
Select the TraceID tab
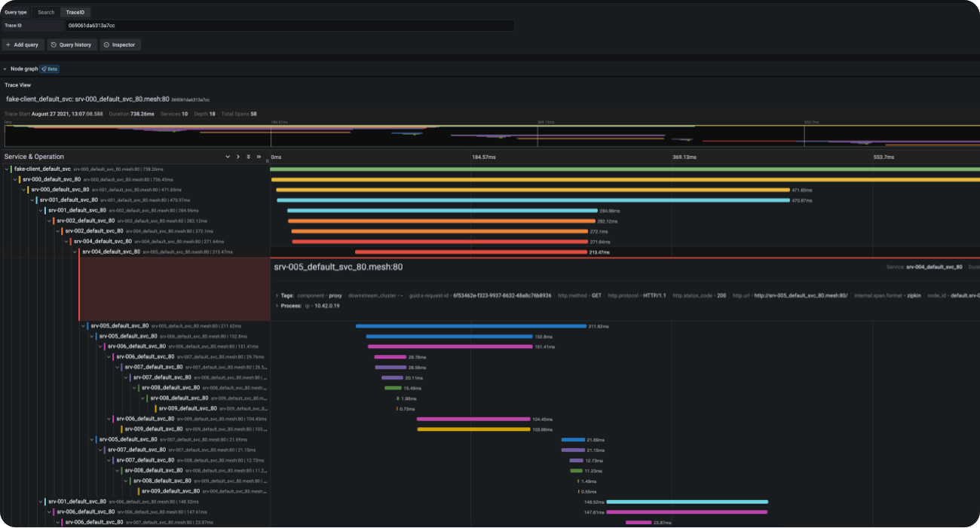click(75, 12)
